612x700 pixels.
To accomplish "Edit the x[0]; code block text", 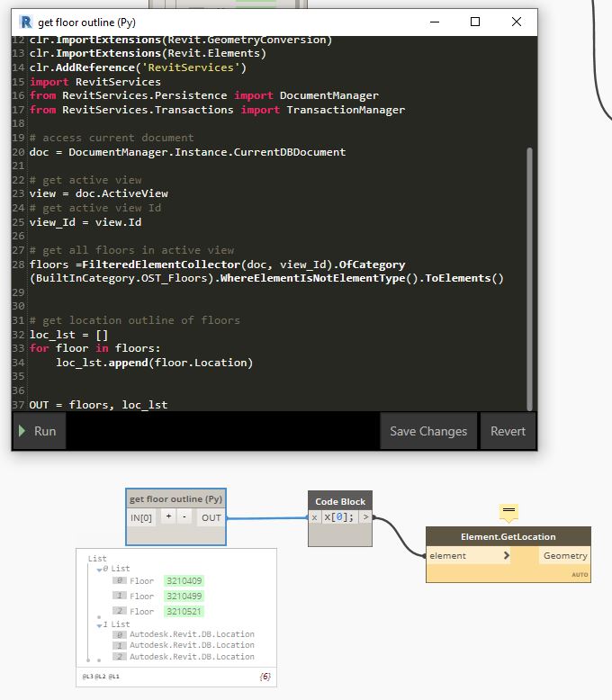I will [x=339, y=517].
